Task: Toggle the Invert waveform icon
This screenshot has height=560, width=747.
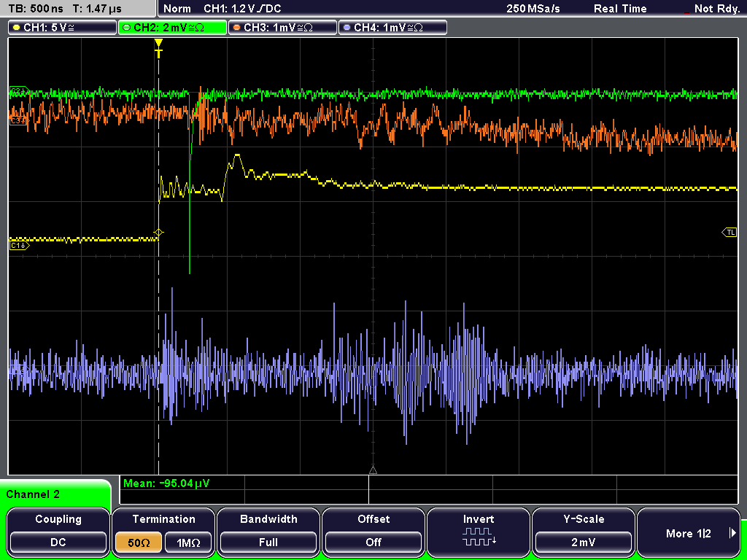Action: click(x=479, y=537)
